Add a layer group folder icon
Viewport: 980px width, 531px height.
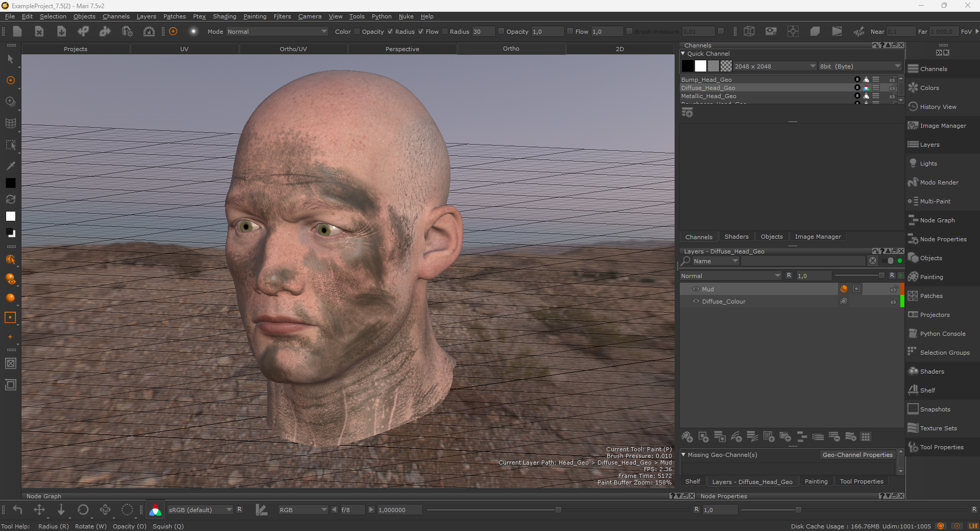click(785, 437)
